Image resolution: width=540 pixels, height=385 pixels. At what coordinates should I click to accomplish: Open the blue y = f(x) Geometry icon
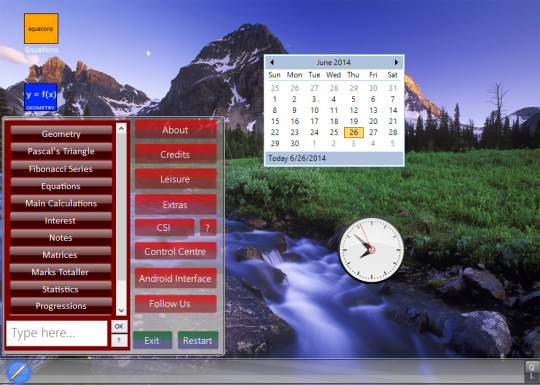(x=41, y=97)
